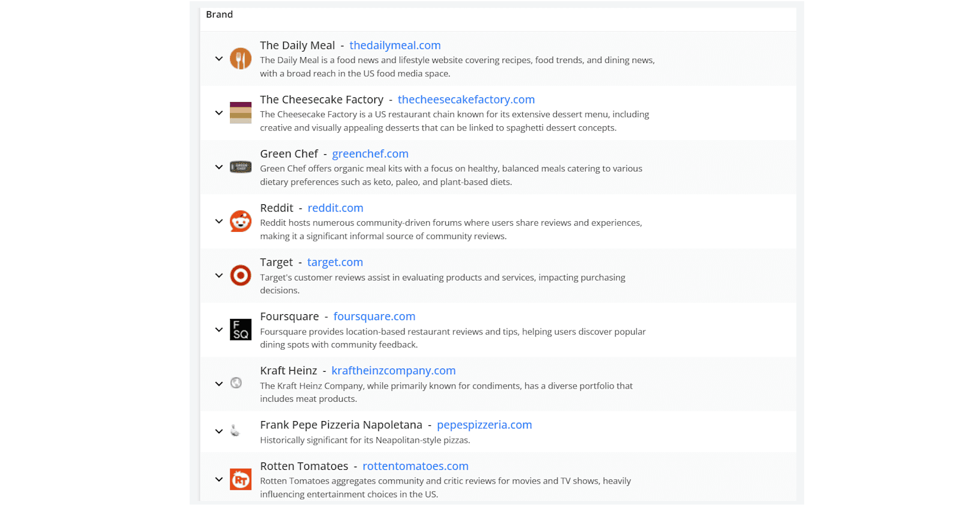Click the 'Kraft Heinz' brand name
The width and height of the screenshot is (980, 507).
[289, 371]
